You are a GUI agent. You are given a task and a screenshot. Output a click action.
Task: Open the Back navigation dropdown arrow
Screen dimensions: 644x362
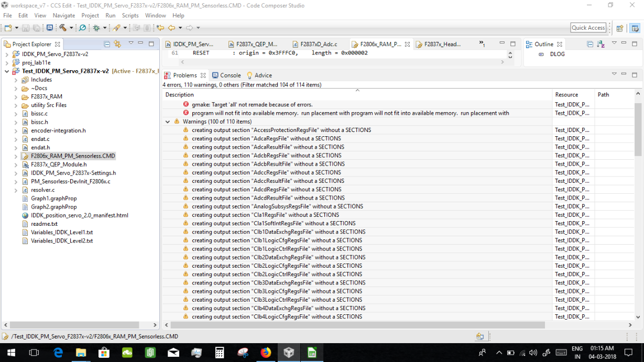[180, 28]
